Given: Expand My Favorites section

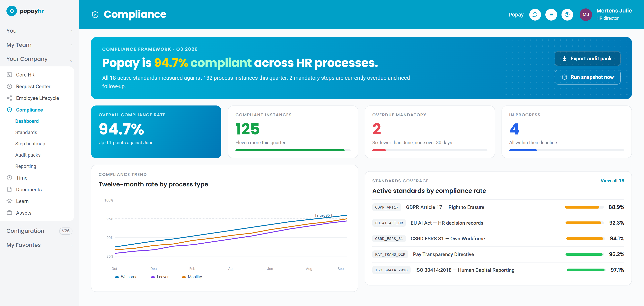Looking at the screenshot, I should (39, 245).
